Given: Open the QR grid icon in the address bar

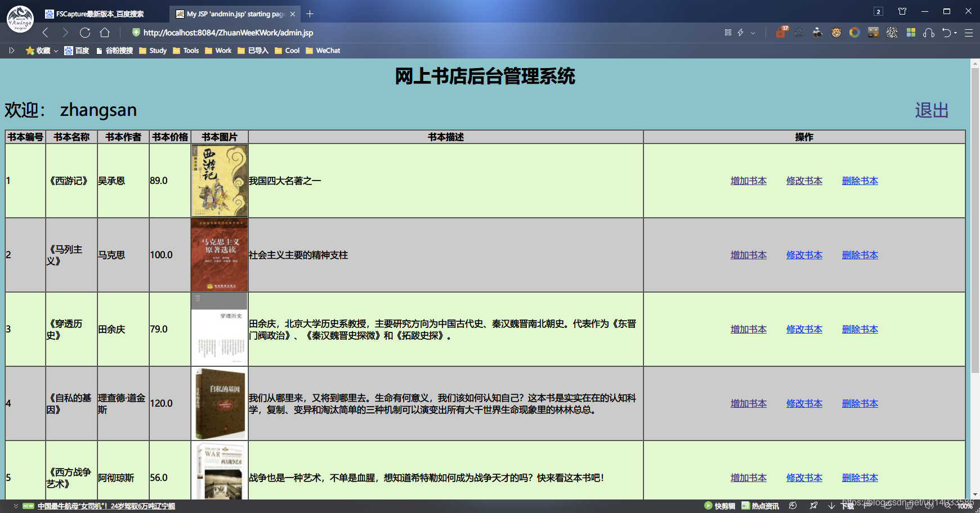Looking at the screenshot, I should tap(728, 33).
